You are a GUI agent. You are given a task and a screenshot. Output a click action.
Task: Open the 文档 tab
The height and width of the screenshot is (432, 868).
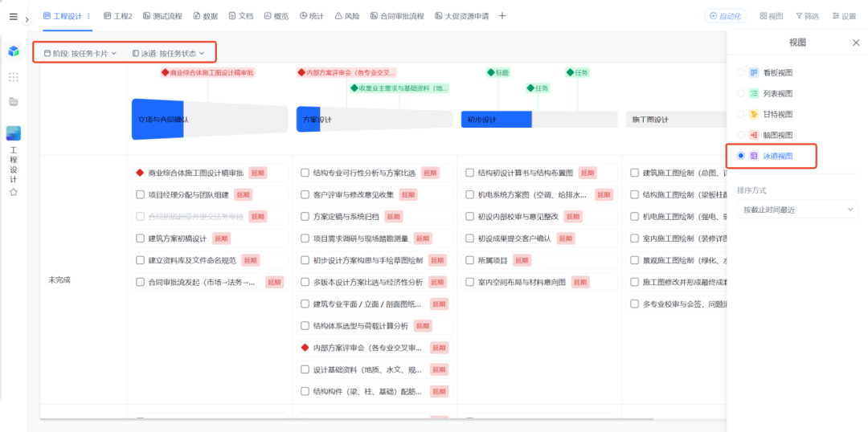(x=241, y=16)
